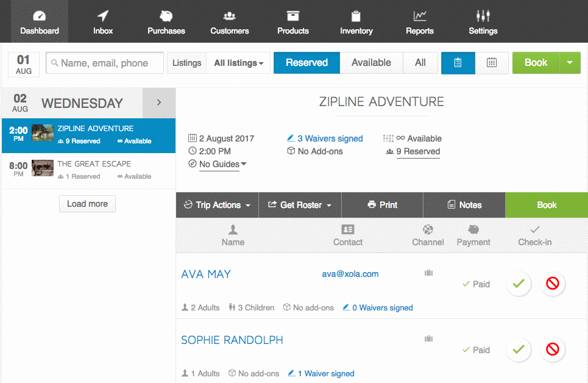Open the ava@xola.com email link
Viewport: 588px width, 383px height.
point(350,274)
